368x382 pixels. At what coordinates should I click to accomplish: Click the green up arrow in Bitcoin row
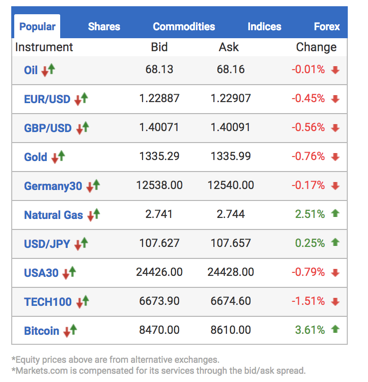[335, 329]
